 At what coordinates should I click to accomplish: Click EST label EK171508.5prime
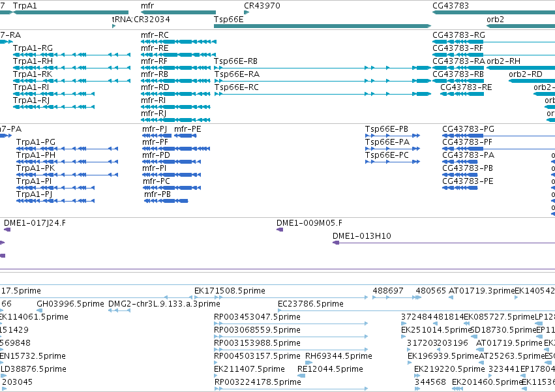pyautogui.click(x=230, y=291)
